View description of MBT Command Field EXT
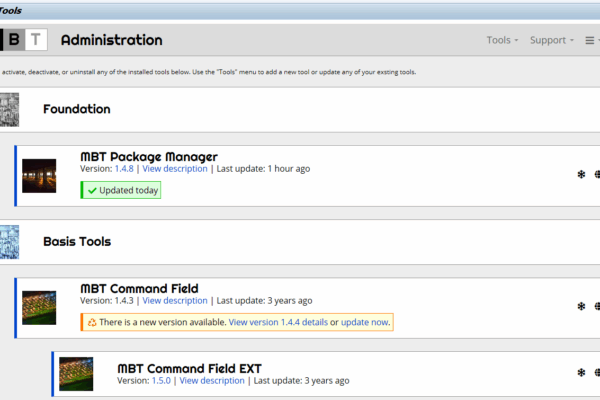This screenshot has height=400, width=600. pos(212,381)
